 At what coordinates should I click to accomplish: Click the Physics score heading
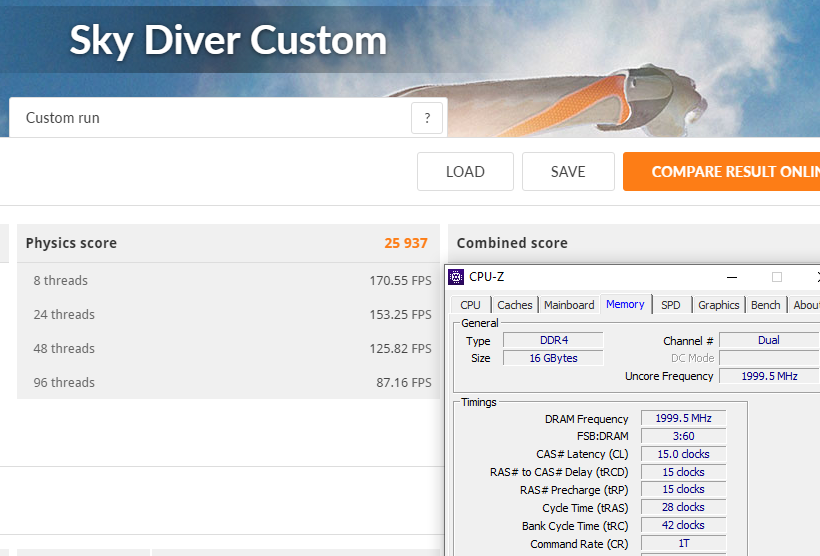pos(71,243)
